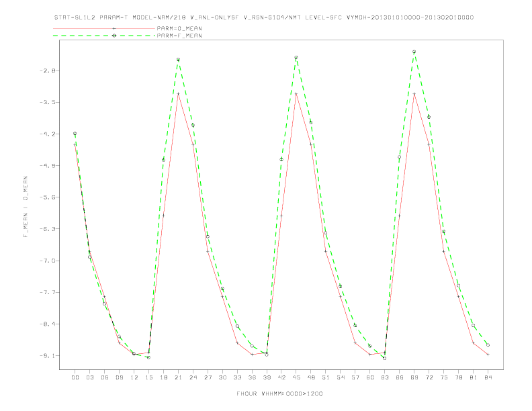
Task: Click the green dashed legend line sample
Action: click(x=104, y=36)
